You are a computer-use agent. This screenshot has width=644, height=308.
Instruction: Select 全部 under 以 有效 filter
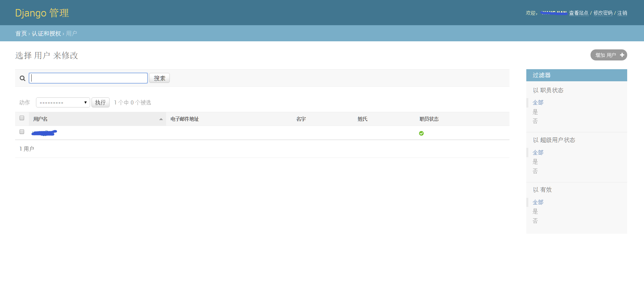[x=538, y=202]
